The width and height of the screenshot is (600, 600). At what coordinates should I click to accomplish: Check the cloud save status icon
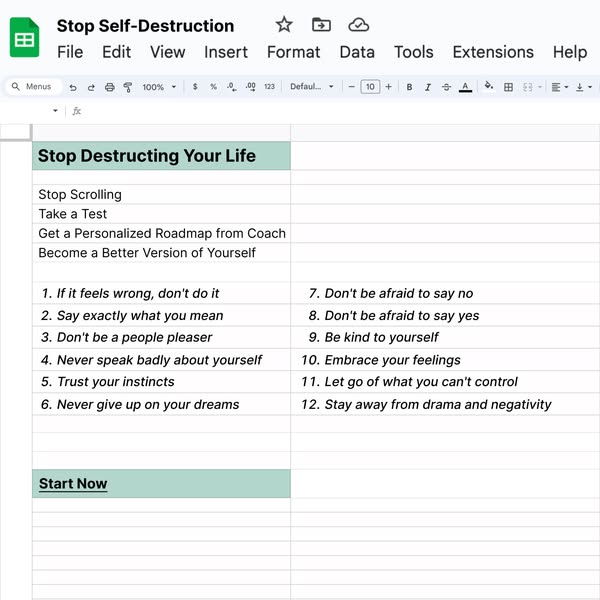(358, 25)
